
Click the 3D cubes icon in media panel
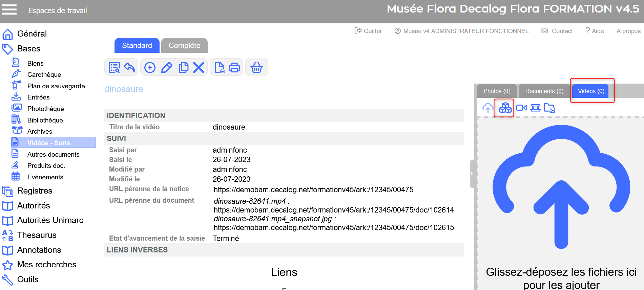(x=505, y=108)
